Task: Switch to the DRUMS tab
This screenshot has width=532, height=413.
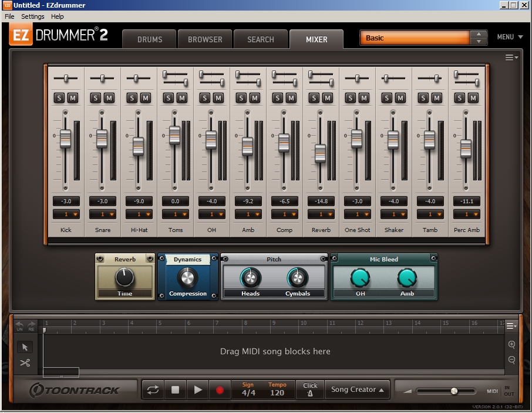Action: coord(150,39)
